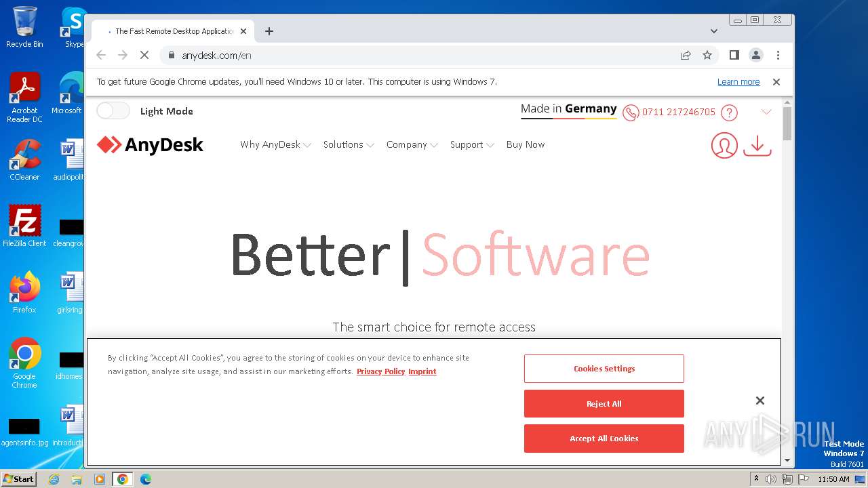Click the page vertical scrollbar thumb
Image resolution: width=868 pixels, height=488 pixels.
click(x=787, y=123)
